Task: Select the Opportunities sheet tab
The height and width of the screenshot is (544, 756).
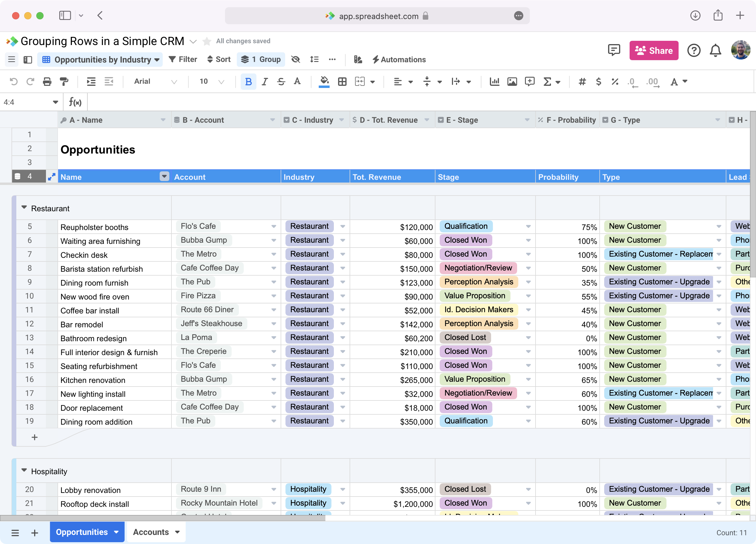Action: click(x=87, y=532)
